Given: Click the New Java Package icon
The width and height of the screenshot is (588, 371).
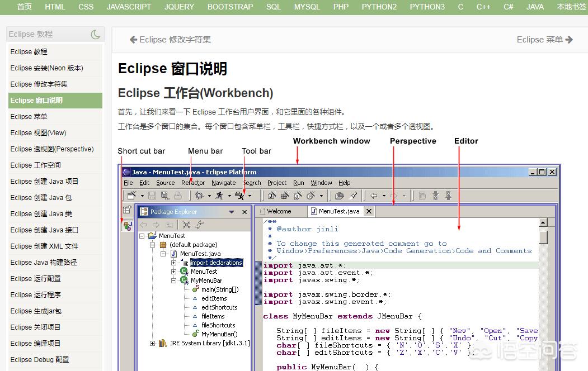Looking at the screenshot, I should click(x=285, y=196).
